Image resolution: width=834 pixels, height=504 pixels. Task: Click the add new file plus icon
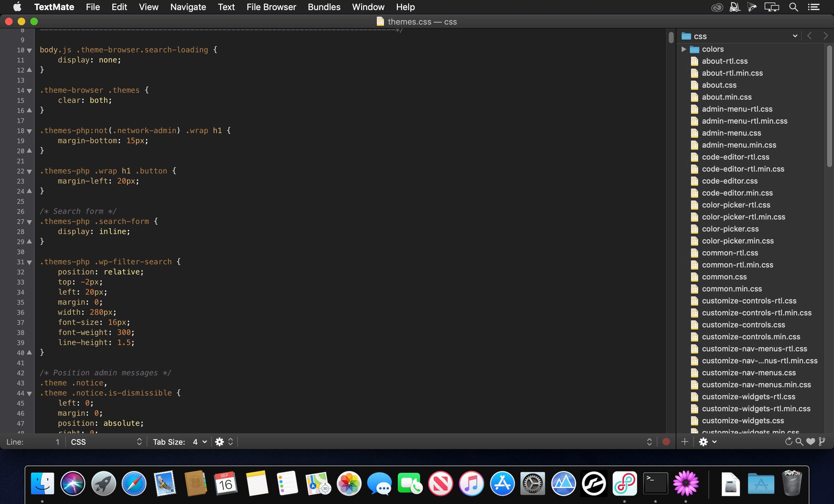(x=684, y=442)
